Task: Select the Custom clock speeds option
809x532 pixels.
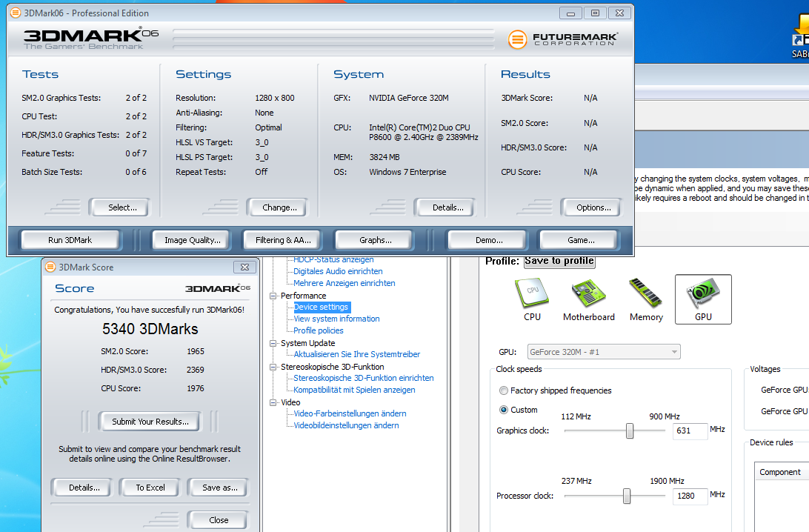Action: pos(519,410)
